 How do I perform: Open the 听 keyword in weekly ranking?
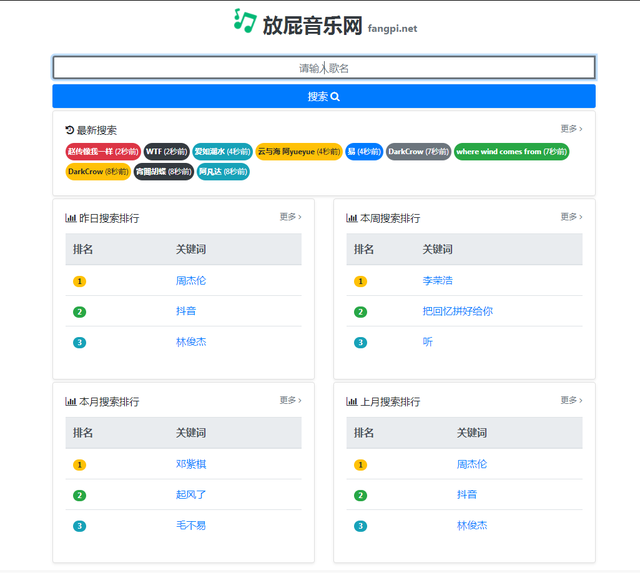[x=427, y=342]
